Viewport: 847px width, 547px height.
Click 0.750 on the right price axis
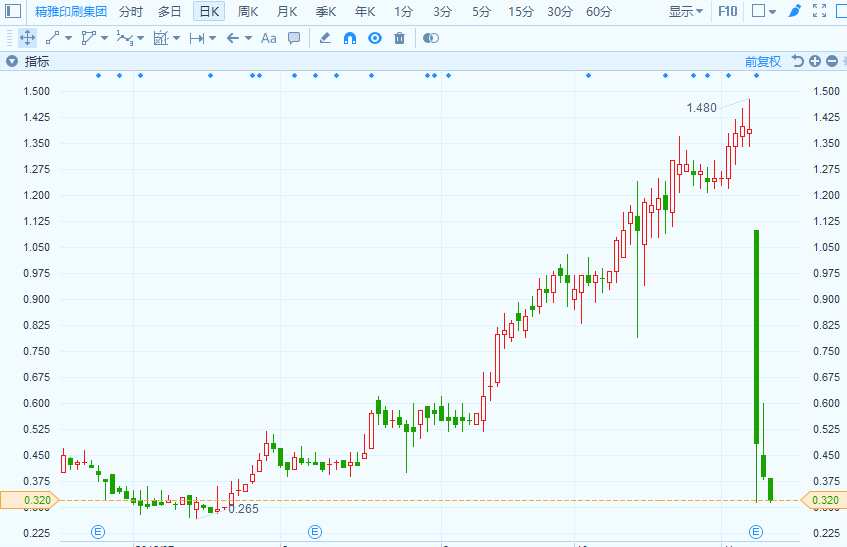[x=826, y=351]
